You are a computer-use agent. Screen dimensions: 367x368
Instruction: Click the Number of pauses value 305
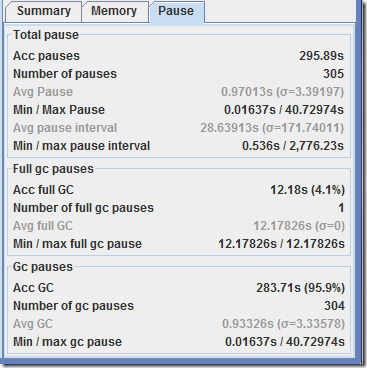point(333,74)
